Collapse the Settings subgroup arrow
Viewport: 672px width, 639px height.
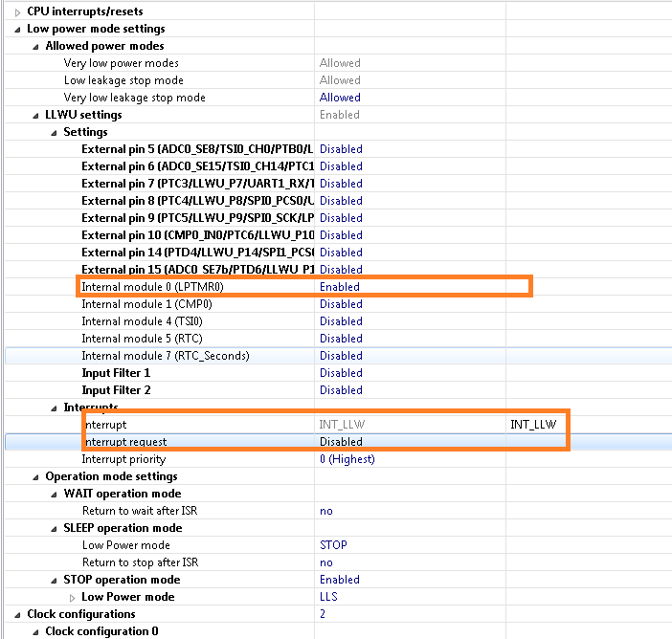click(54, 133)
